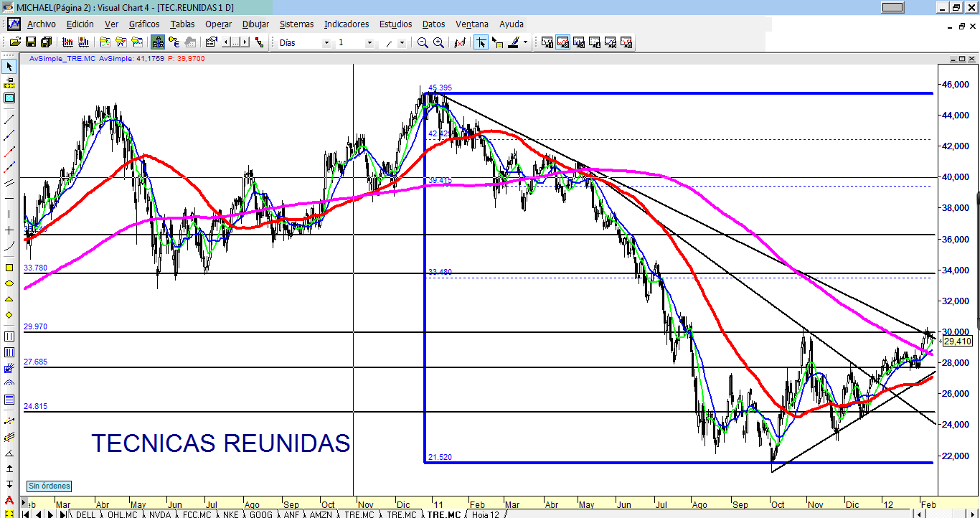
Task: Click the zoom in magnifier icon
Action: pos(438,42)
